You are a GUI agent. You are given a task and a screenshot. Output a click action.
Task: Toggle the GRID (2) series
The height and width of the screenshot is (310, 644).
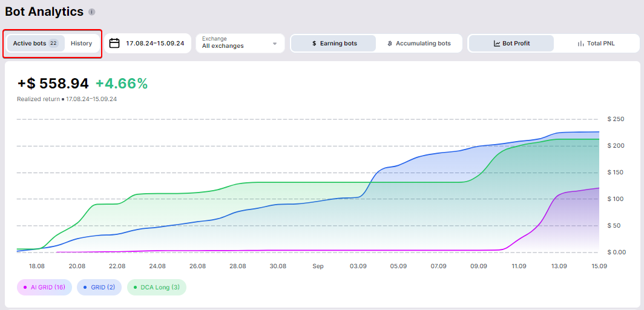click(100, 287)
